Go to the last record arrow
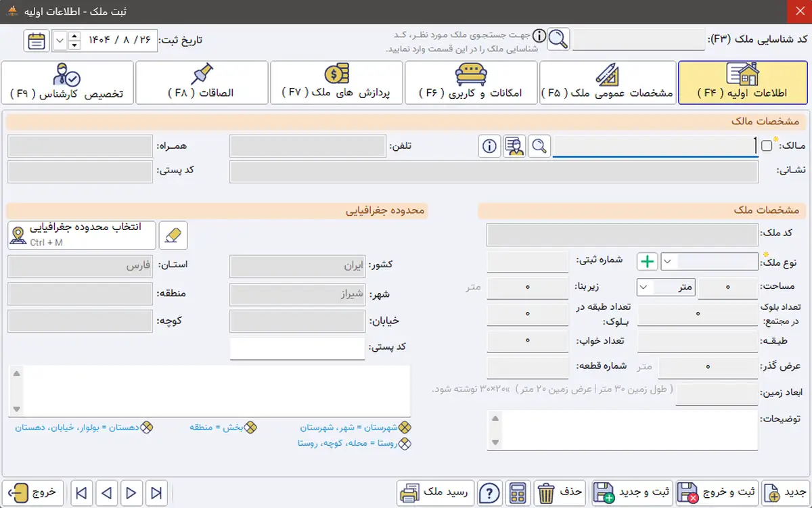 (156, 492)
